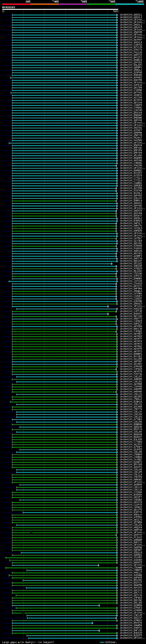
Task: Open hit UniRef100_Q56FH5
Action: pos(131,32)
